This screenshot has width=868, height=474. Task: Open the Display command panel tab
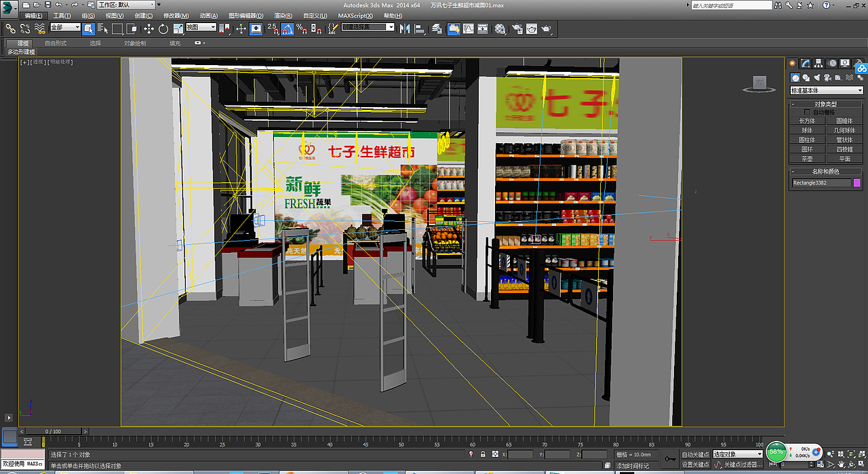coord(844,63)
